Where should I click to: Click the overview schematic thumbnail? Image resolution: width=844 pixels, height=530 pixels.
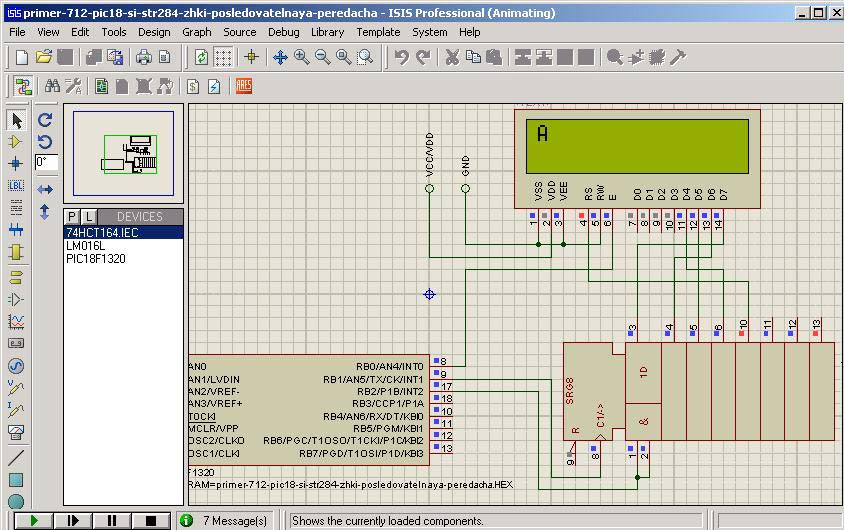pyautogui.click(x=124, y=153)
